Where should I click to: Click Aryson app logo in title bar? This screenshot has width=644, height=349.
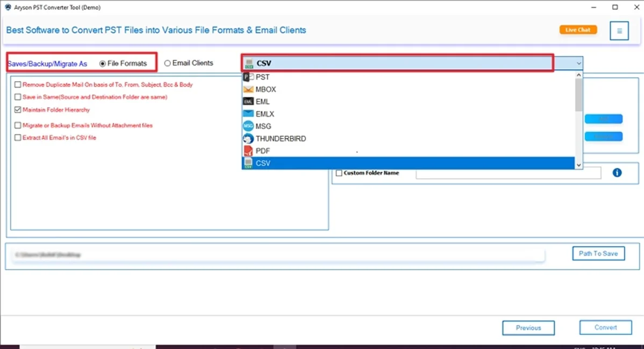pos(8,8)
